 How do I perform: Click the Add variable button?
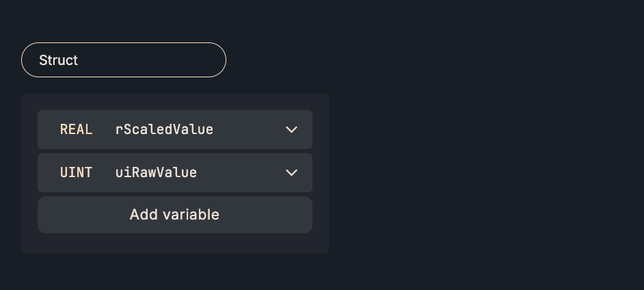pyautogui.click(x=174, y=215)
